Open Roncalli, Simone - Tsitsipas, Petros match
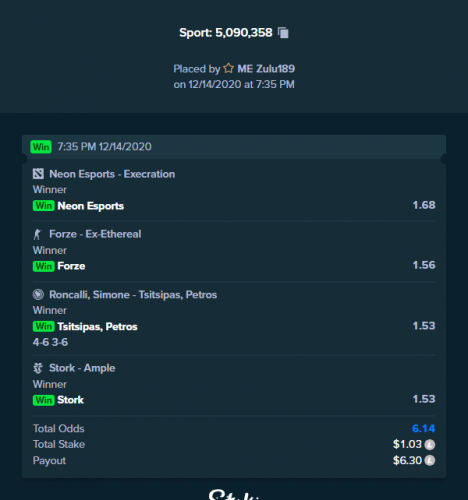 coord(133,295)
